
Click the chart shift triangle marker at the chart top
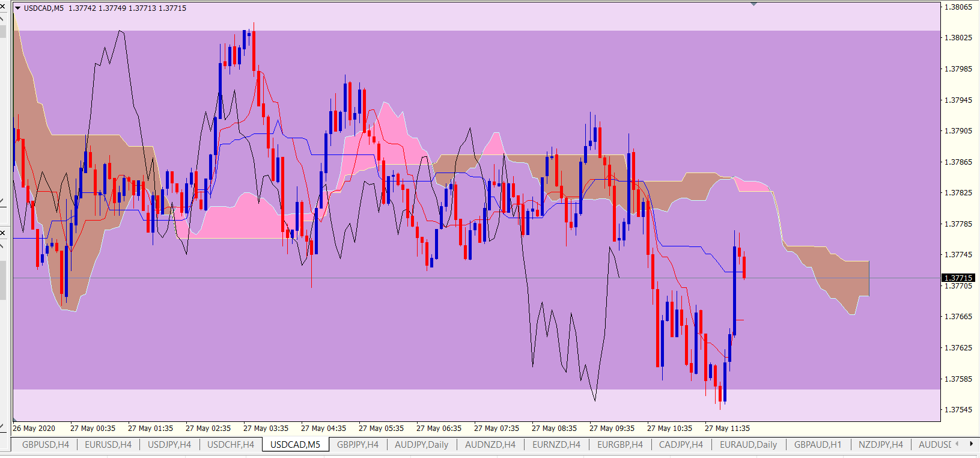pyautogui.click(x=754, y=4)
